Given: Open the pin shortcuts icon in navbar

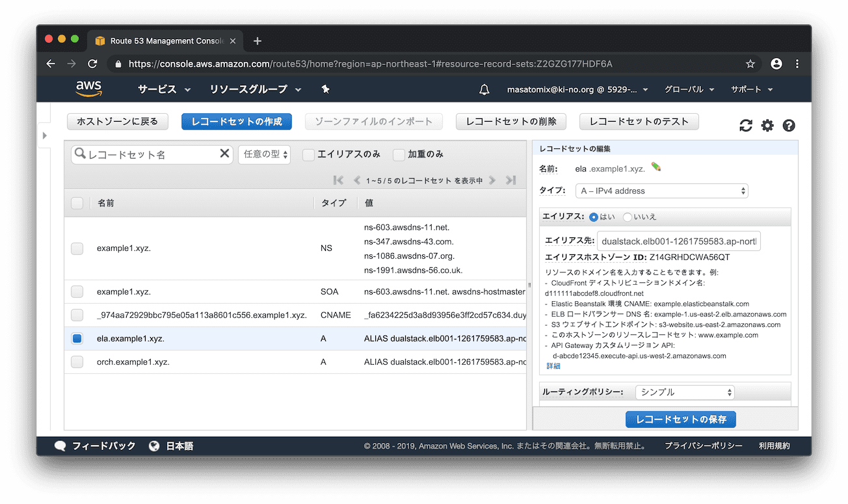Looking at the screenshot, I should point(326,89).
